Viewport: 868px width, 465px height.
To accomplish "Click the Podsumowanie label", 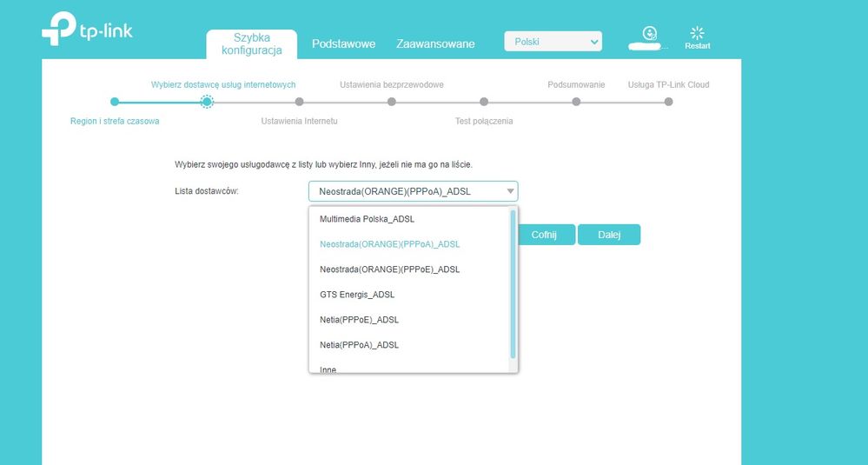I will (576, 84).
